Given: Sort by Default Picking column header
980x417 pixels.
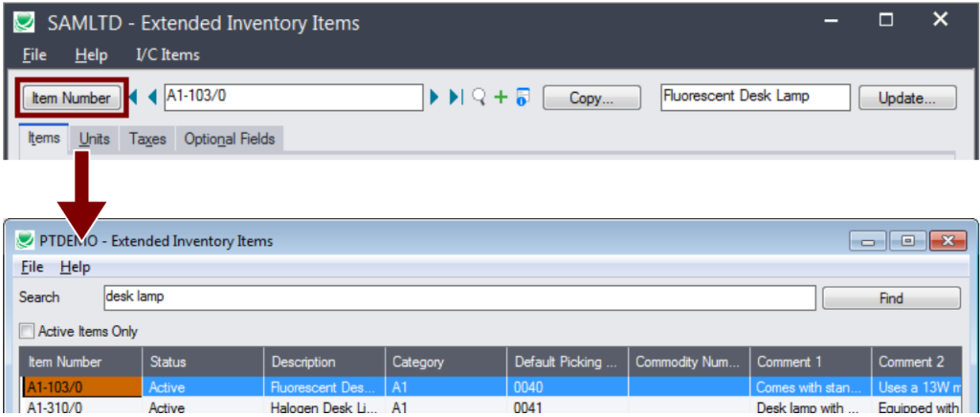Looking at the screenshot, I should (x=567, y=362).
